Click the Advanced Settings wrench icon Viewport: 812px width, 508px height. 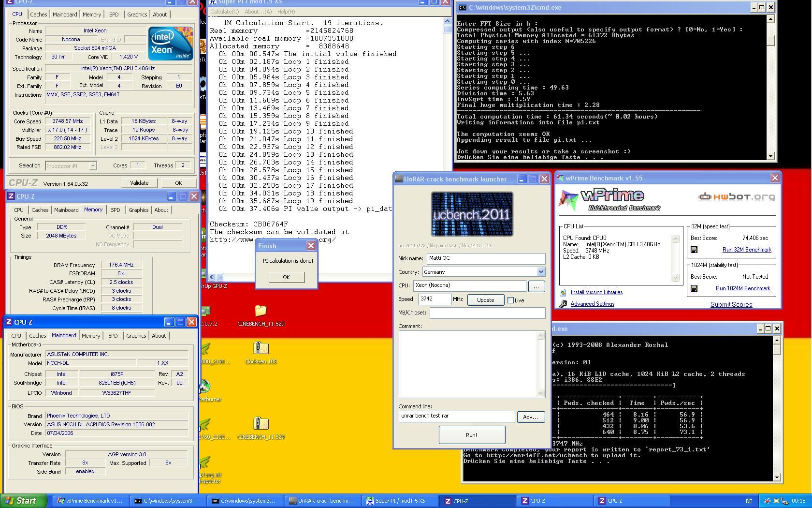point(563,304)
